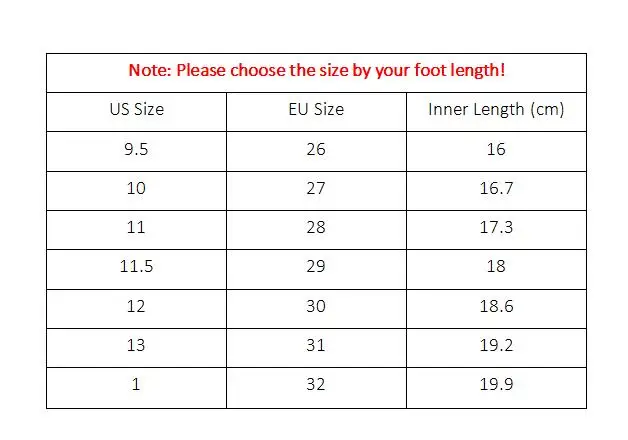Image resolution: width=628 pixels, height=440 pixels.
Task: Select the US Size column header
Action: coord(136,110)
